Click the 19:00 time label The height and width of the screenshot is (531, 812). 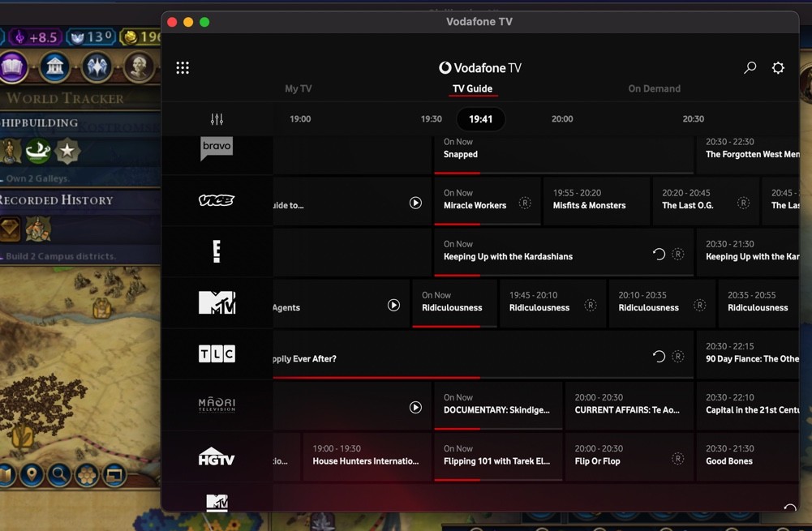point(300,119)
